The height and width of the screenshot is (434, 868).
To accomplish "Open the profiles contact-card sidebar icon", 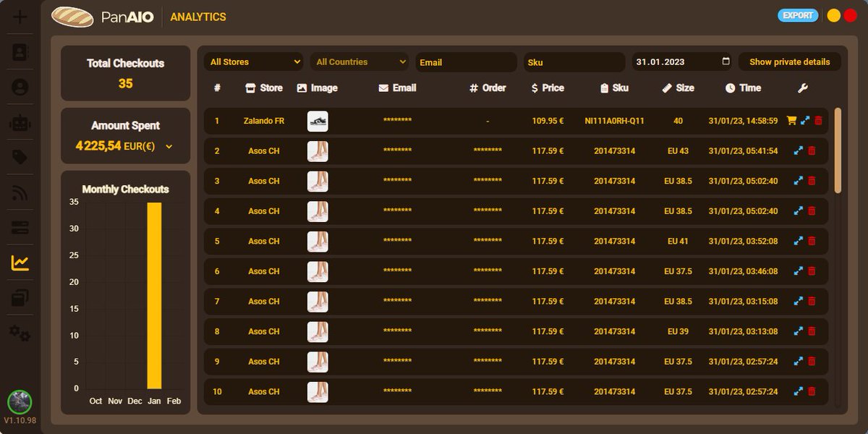I will (x=20, y=52).
